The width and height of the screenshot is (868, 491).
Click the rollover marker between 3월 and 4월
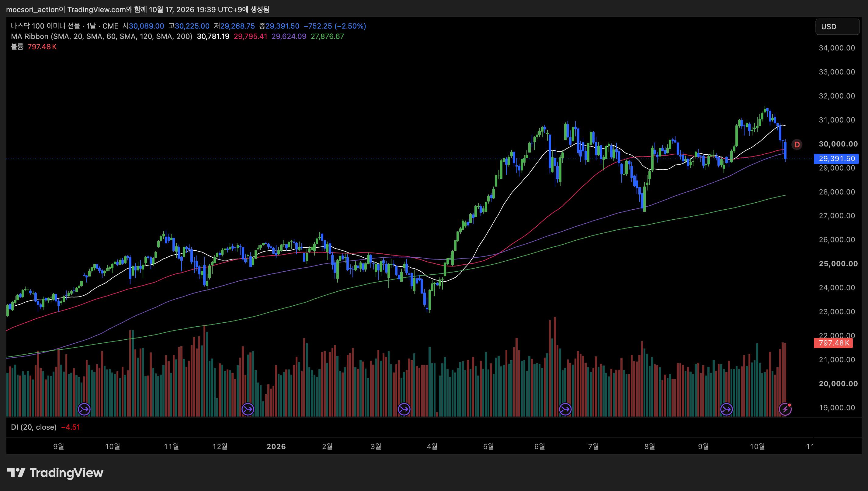coord(404,409)
